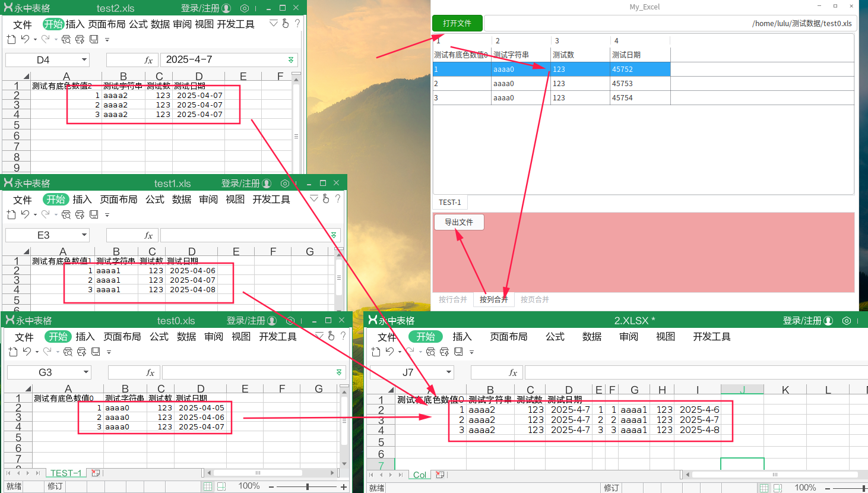The image size is (868, 493).
Task: Select the TEST-1 sheet tab in My_Excel
Action: point(450,203)
